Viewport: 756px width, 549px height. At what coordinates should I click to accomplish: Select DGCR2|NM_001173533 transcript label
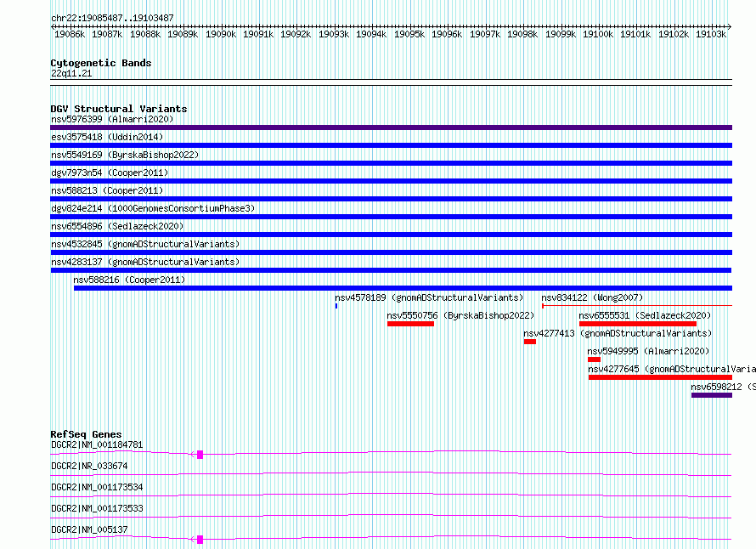click(x=97, y=508)
